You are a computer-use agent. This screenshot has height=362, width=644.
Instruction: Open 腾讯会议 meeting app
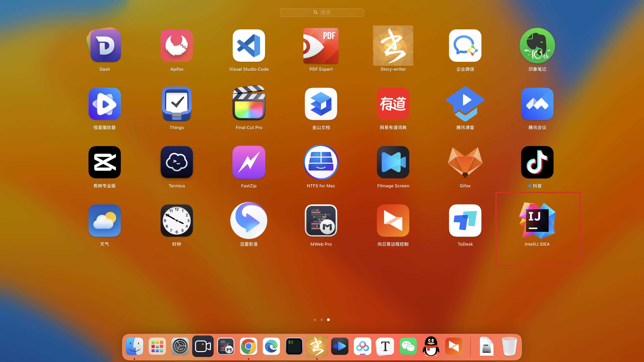[537, 104]
